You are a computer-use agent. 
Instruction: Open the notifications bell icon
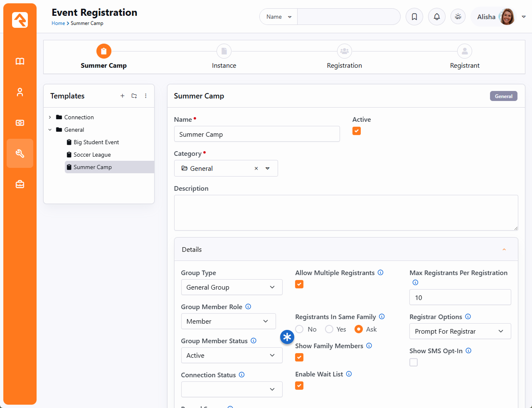(437, 17)
